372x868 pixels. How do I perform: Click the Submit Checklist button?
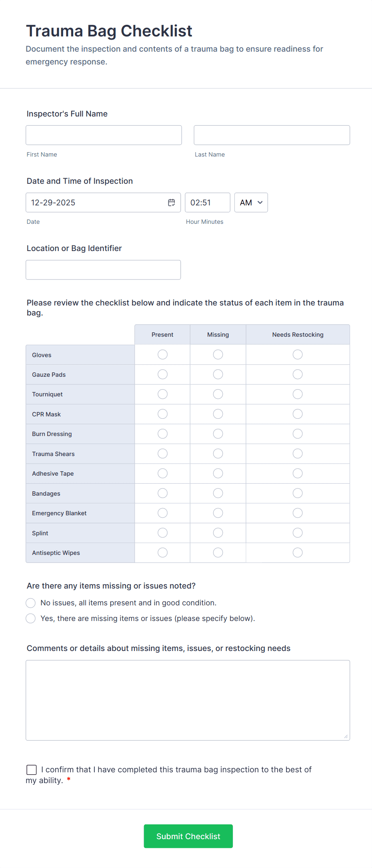tap(188, 836)
